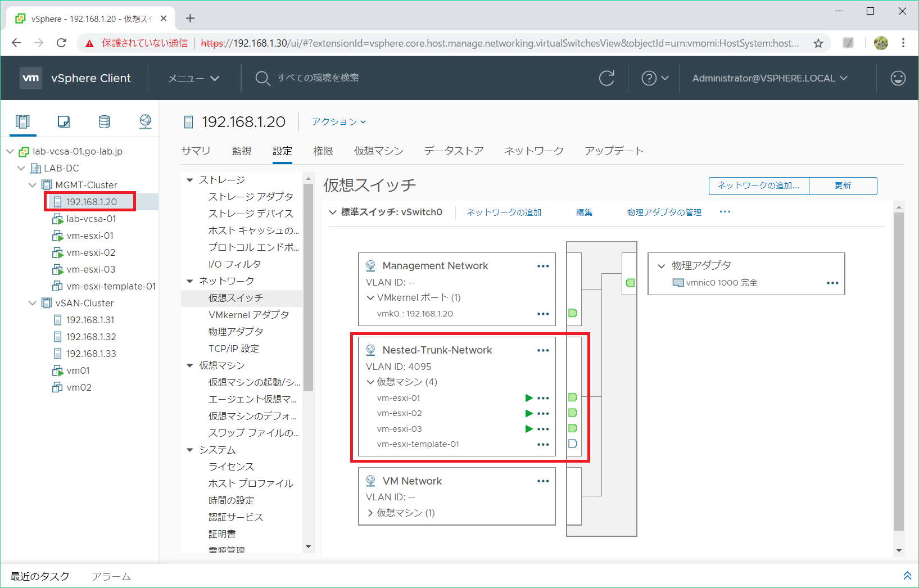Open the Hosts and Clusters inventory view icon
Image resolution: width=919 pixels, height=588 pixels.
(22, 121)
